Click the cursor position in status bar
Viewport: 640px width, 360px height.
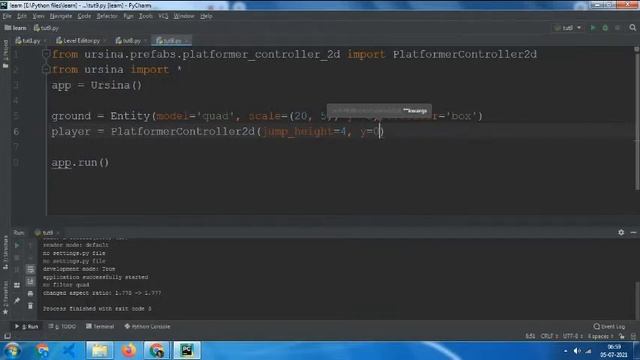[530, 336]
